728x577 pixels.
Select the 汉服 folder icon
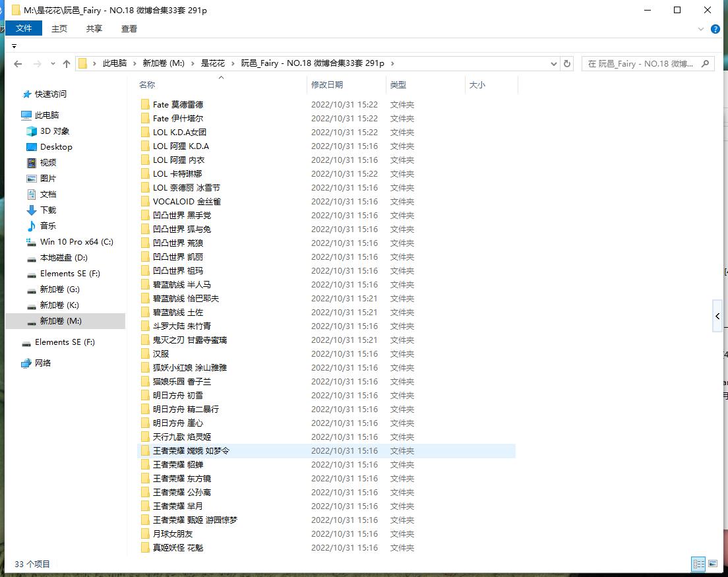[x=145, y=353]
